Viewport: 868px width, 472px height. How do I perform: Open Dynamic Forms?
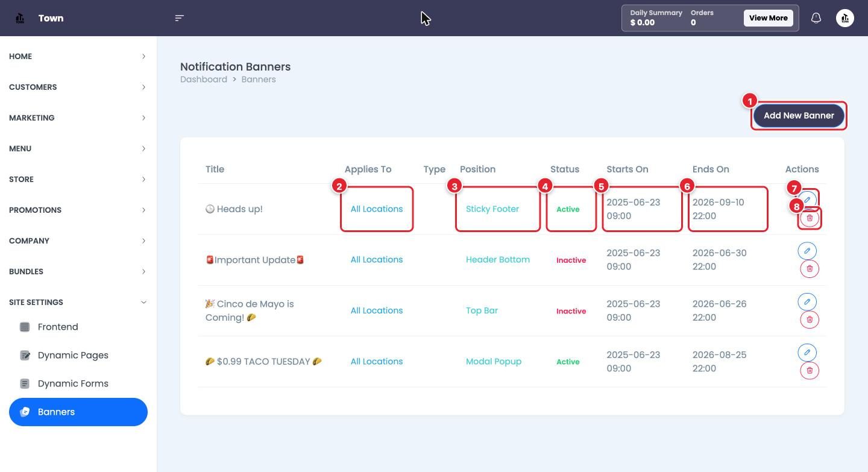click(x=78, y=383)
